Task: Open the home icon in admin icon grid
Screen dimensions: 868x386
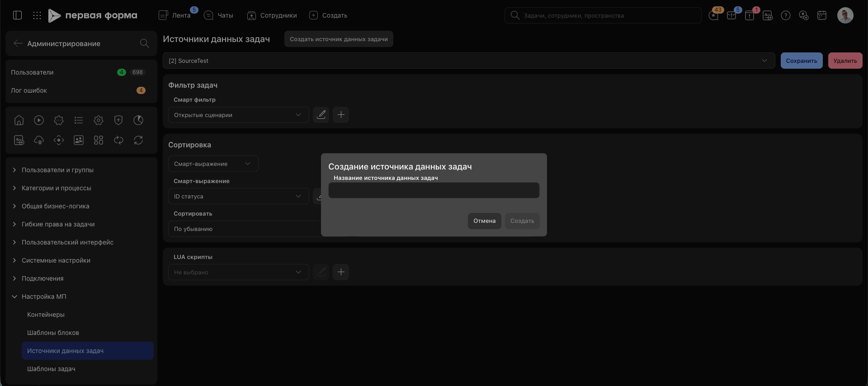Action: pos(19,120)
